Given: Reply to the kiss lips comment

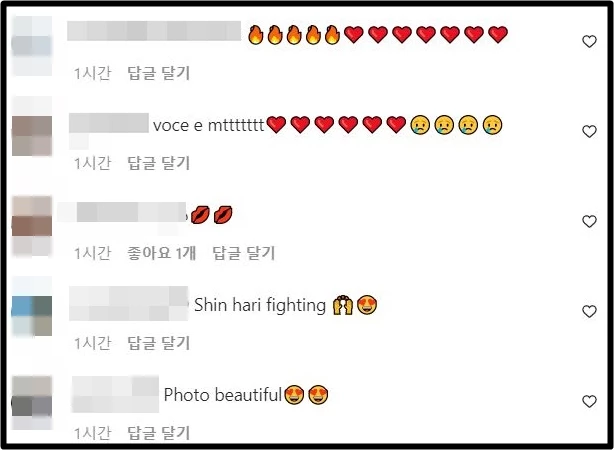Looking at the screenshot, I should pyautogui.click(x=244, y=253).
